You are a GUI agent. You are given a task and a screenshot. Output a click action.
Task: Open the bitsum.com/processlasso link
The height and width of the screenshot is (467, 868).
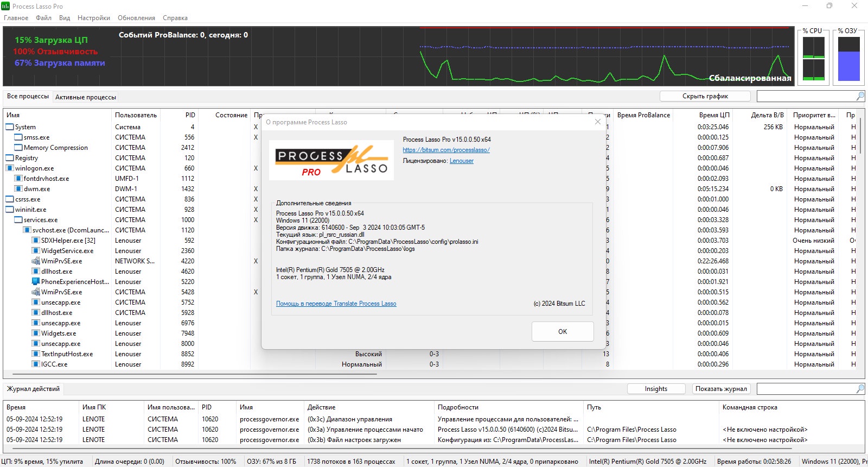click(x=446, y=150)
